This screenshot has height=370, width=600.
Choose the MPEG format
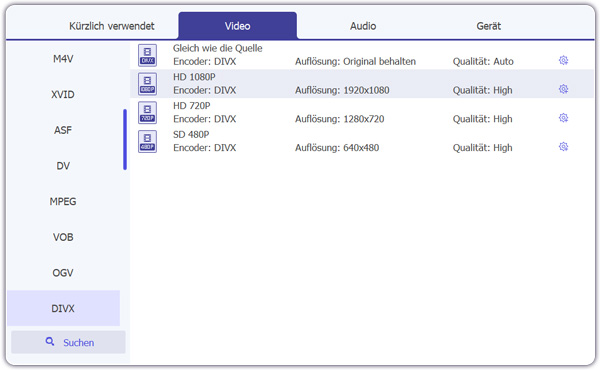click(63, 201)
